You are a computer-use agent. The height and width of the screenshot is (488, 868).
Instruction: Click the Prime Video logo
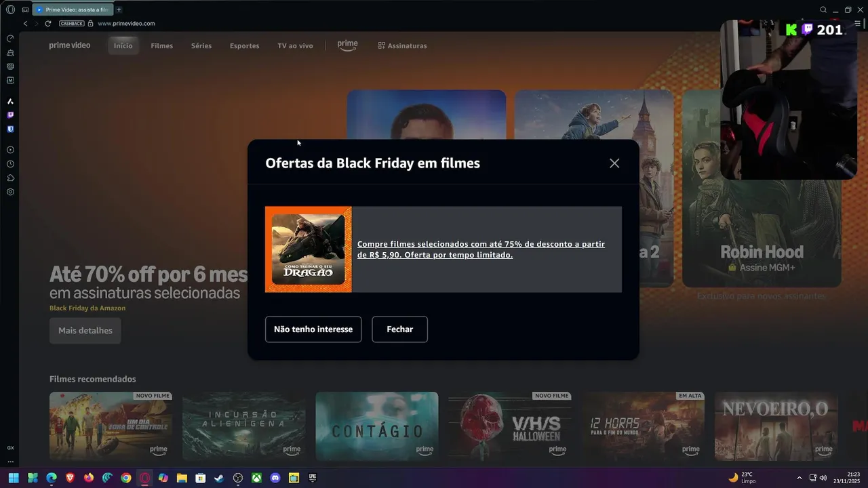coord(69,45)
